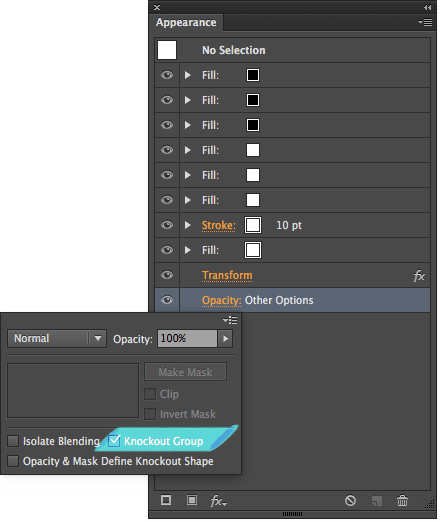Click the topmost black Fill swatch
Image resolution: width=440 pixels, height=522 pixels.
tap(253, 75)
